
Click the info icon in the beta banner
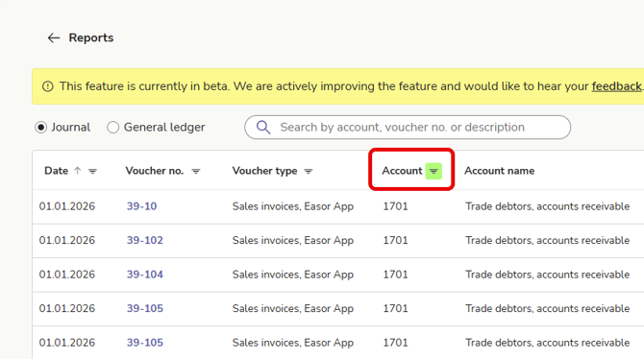[x=48, y=86]
